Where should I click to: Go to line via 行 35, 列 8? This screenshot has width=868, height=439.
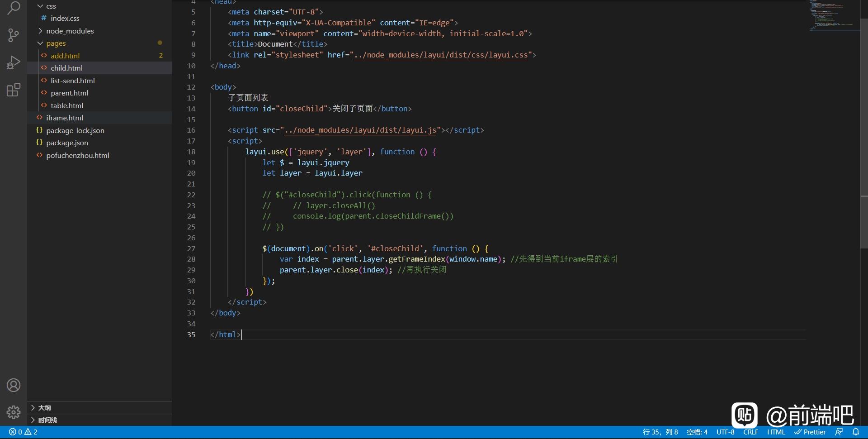(660, 432)
